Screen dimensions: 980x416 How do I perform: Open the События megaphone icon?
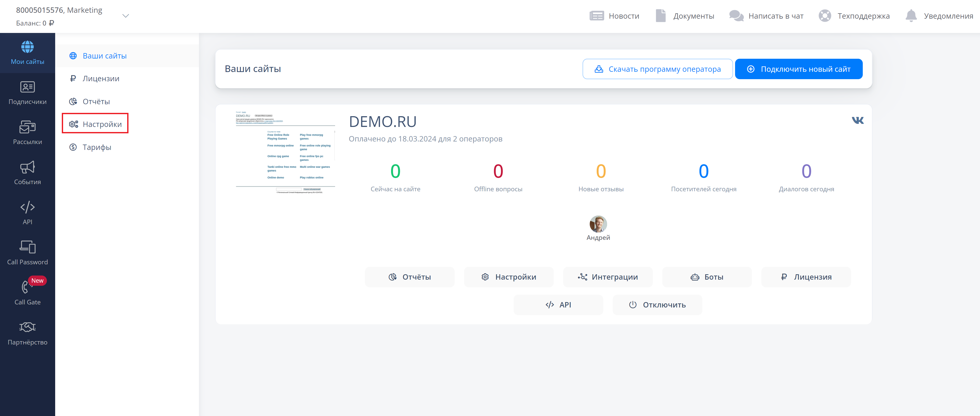(27, 167)
